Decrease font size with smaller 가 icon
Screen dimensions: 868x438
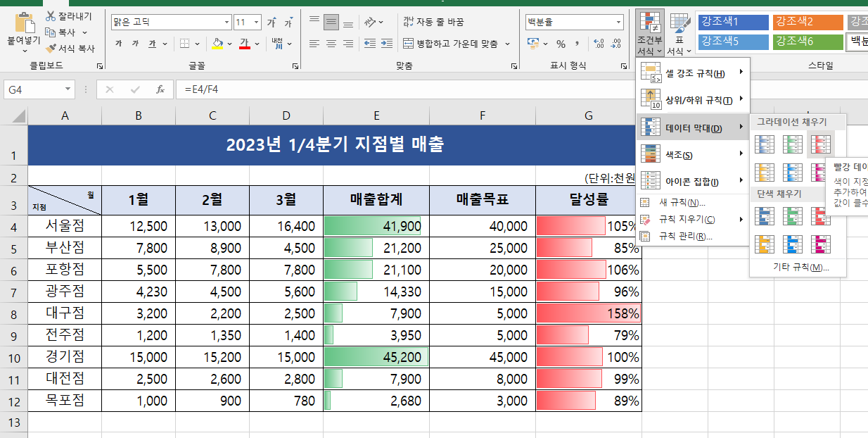[288, 23]
